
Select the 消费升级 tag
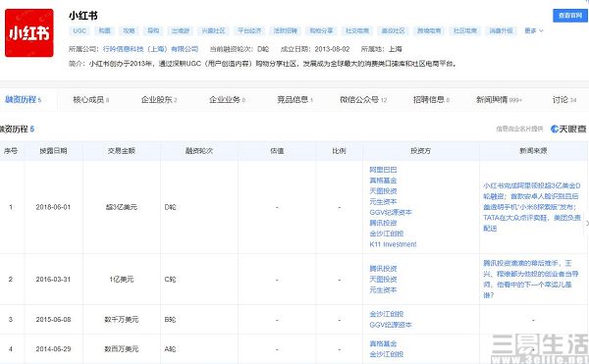point(501,30)
